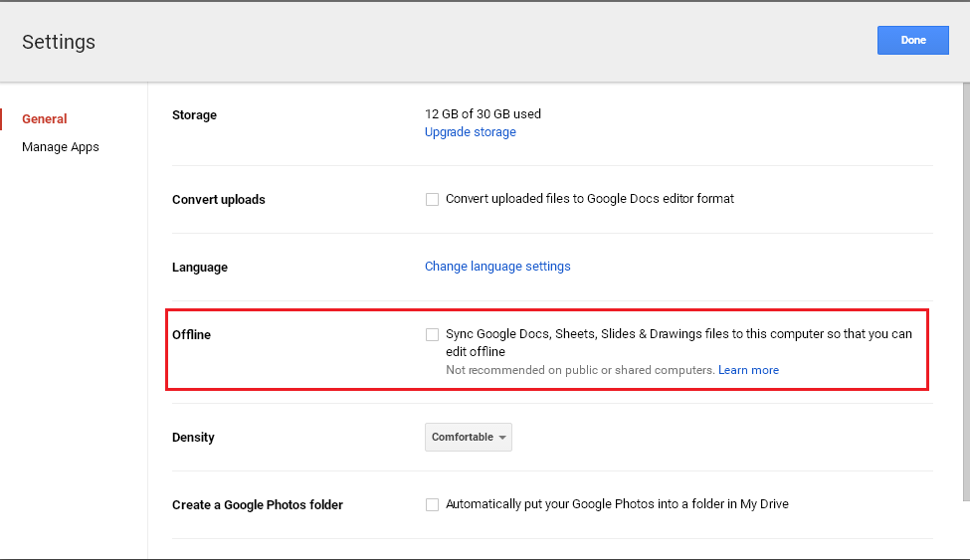Click the Language section label
Screen dimensions: 970x560
200,268
